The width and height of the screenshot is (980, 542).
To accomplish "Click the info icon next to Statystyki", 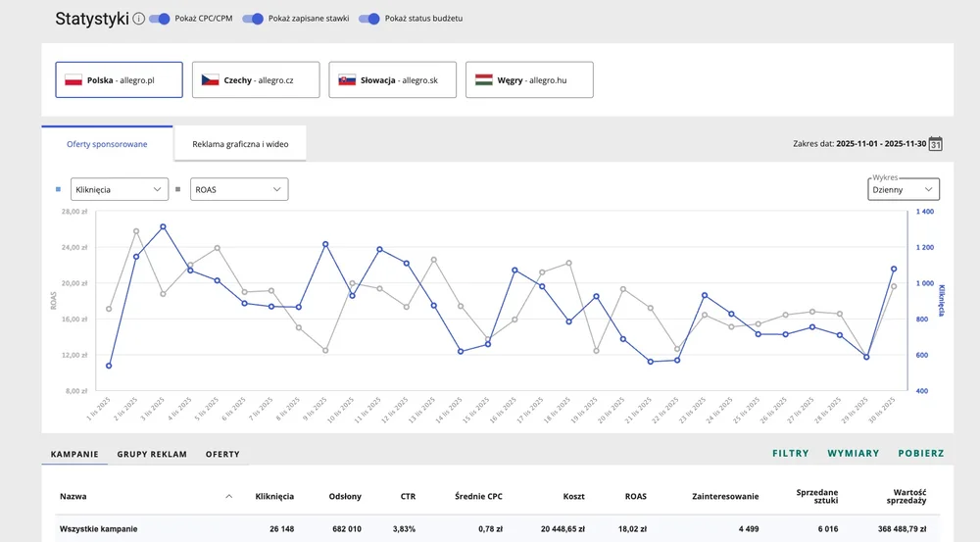I will pos(139,19).
